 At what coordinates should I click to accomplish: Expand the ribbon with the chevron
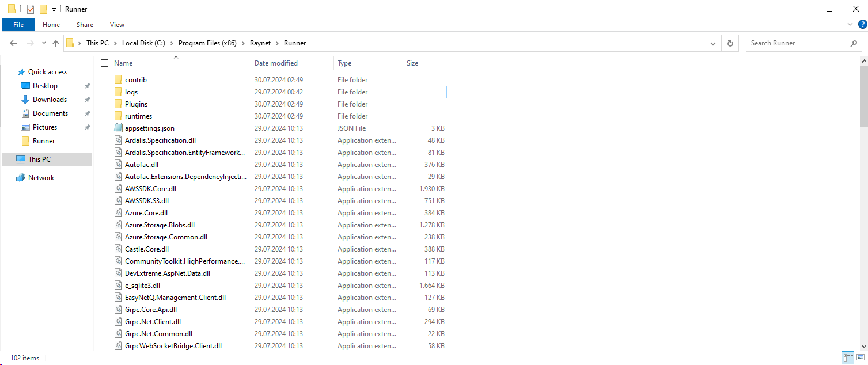851,25
